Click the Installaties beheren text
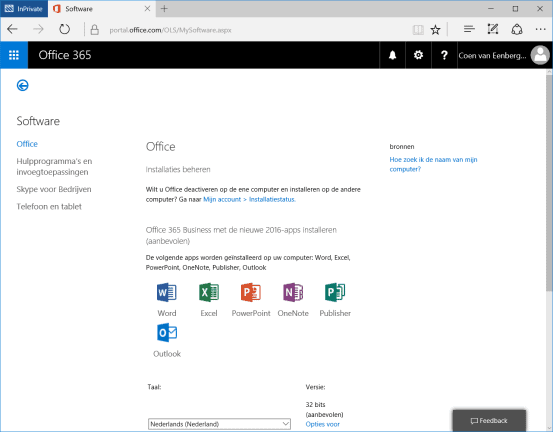 tap(178, 170)
